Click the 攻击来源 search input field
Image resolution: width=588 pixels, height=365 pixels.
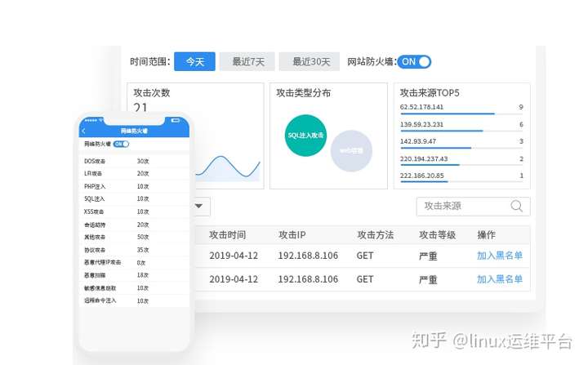click(x=473, y=207)
